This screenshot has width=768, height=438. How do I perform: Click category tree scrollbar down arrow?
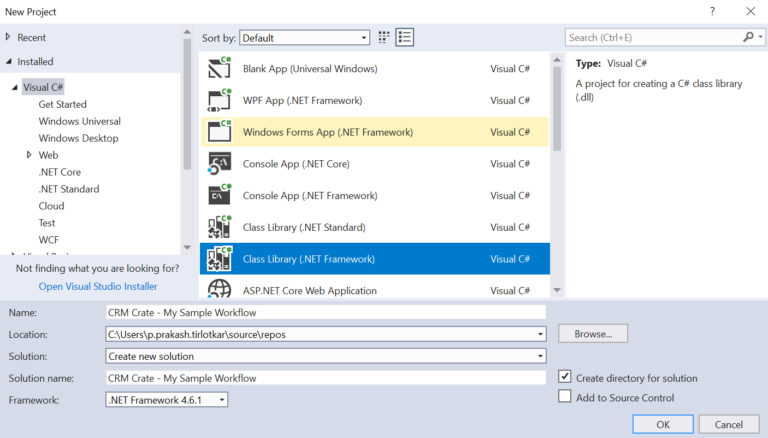point(187,247)
